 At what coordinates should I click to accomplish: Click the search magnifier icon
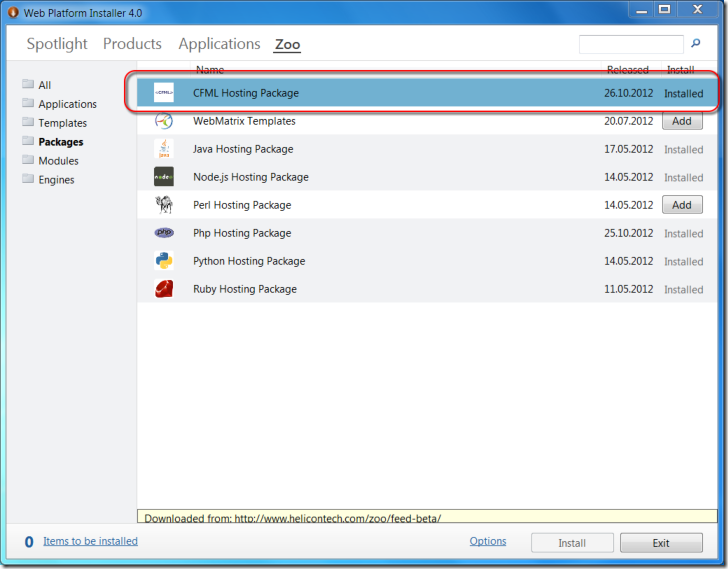click(696, 44)
